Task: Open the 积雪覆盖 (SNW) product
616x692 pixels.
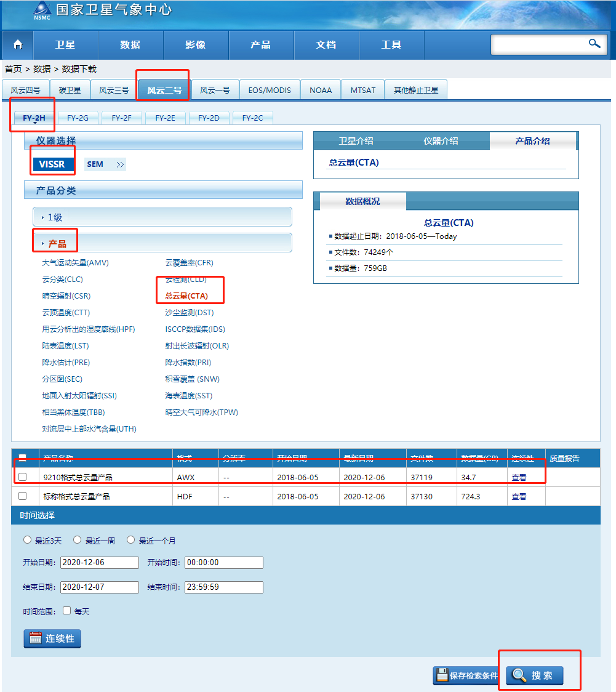Action: 193,379
